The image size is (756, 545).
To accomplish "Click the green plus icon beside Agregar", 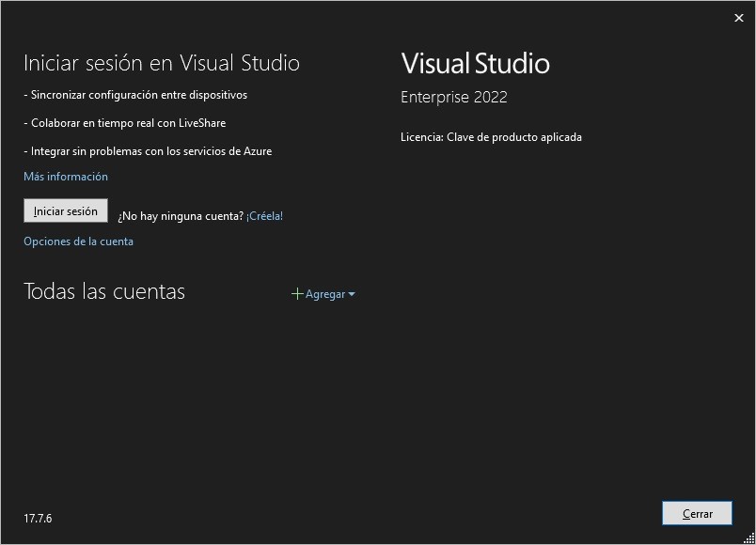I will click(297, 294).
